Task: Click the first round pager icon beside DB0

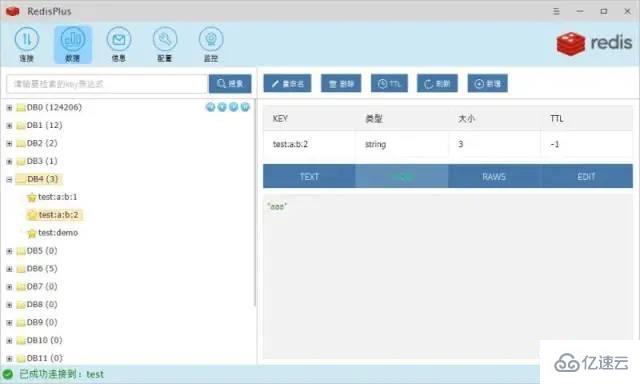Action: tap(210, 107)
